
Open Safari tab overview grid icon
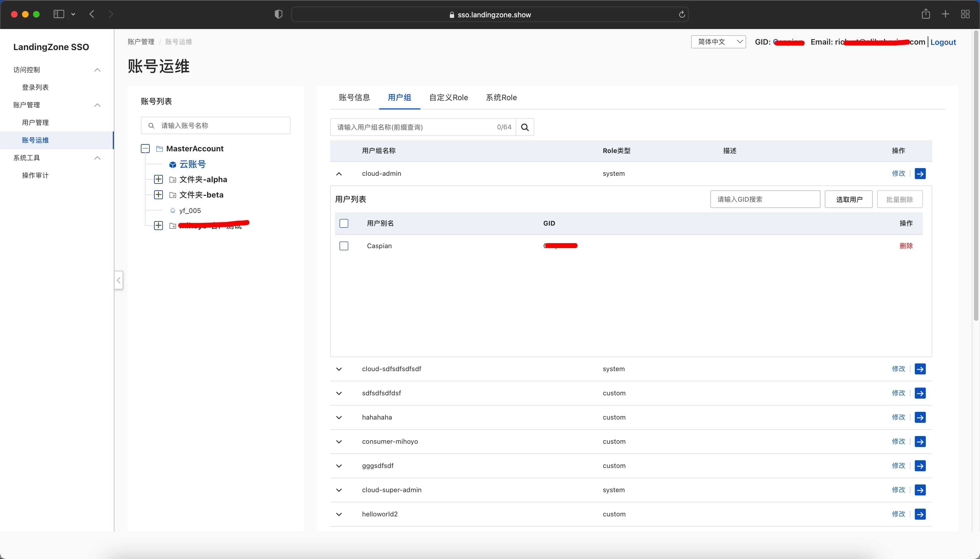click(x=965, y=14)
